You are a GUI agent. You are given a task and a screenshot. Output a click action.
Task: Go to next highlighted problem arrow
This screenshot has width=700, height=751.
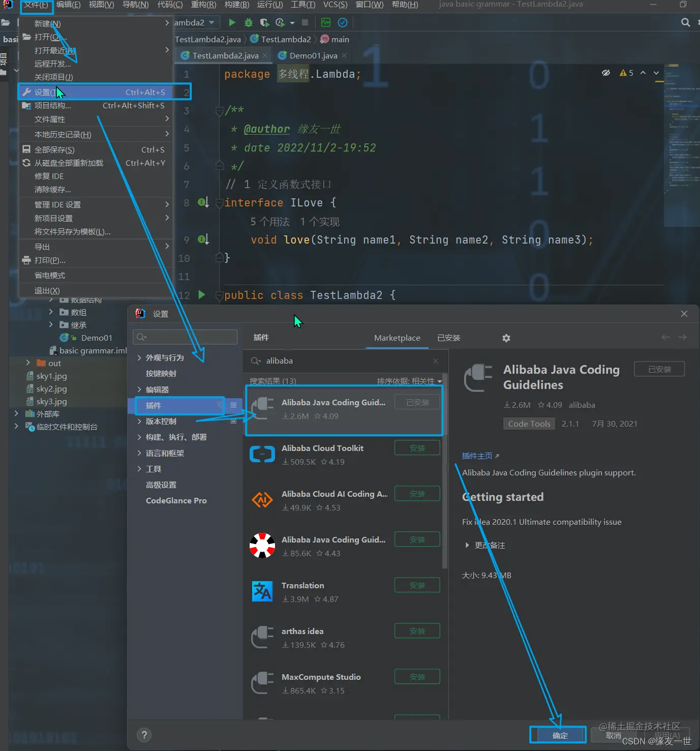[656, 73]
